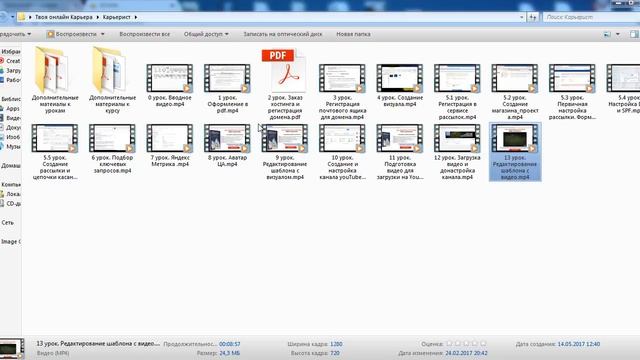
Task: Select video 0 урок. Вводное видео.mp4
Action: click(x=170, y=85)
